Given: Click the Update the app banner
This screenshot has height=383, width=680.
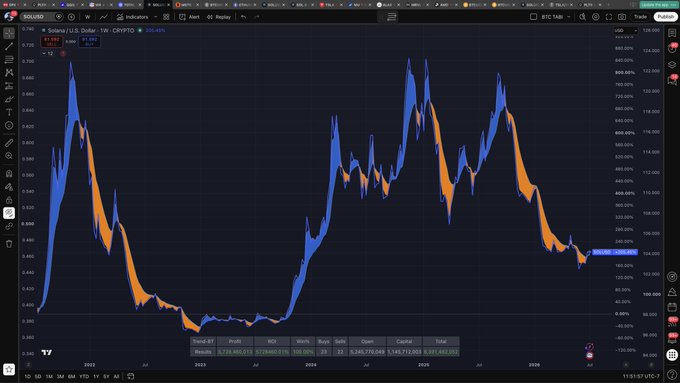Looking at the screenshot, I should pyautogui.click(x=658, y=5).
